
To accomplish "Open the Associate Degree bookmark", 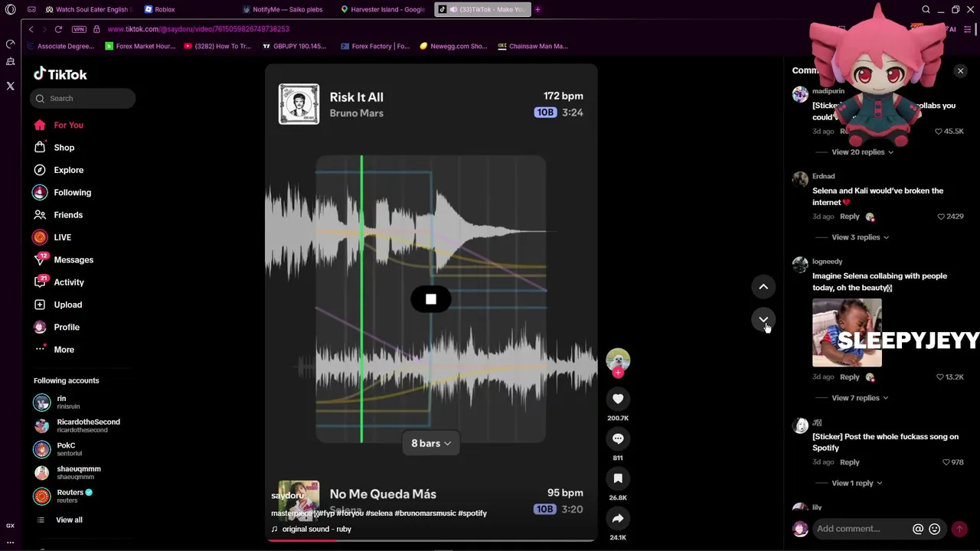I will (x=60, y=46).
